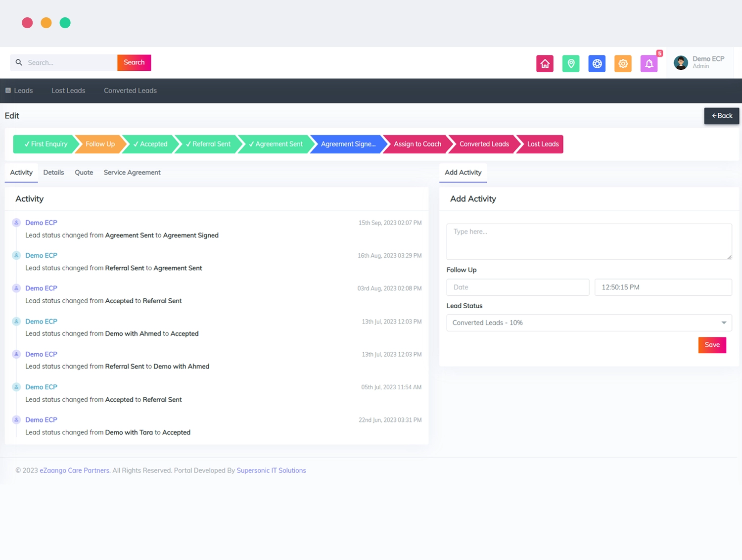Open the home dashboard icon
This screenshot has height=560, width=742.
(545, 64)
